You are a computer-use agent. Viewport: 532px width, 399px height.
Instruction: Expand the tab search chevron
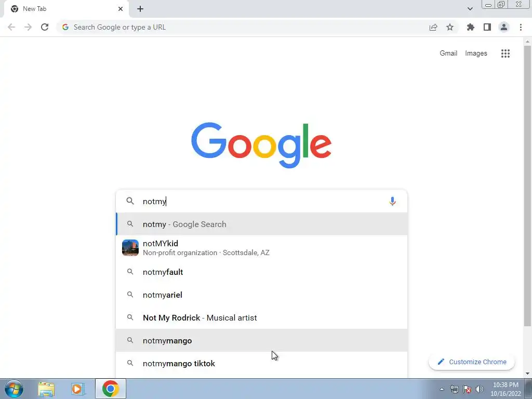pyautogui.click(x=470, y=9)
